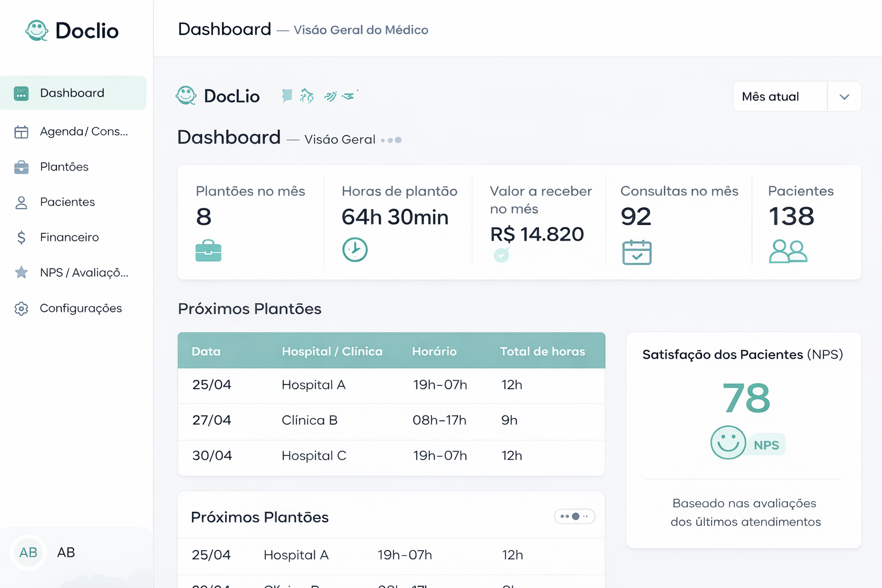Open the dots menu after Visão Geral
Screen dimensions: 882x588
(390, 140)
